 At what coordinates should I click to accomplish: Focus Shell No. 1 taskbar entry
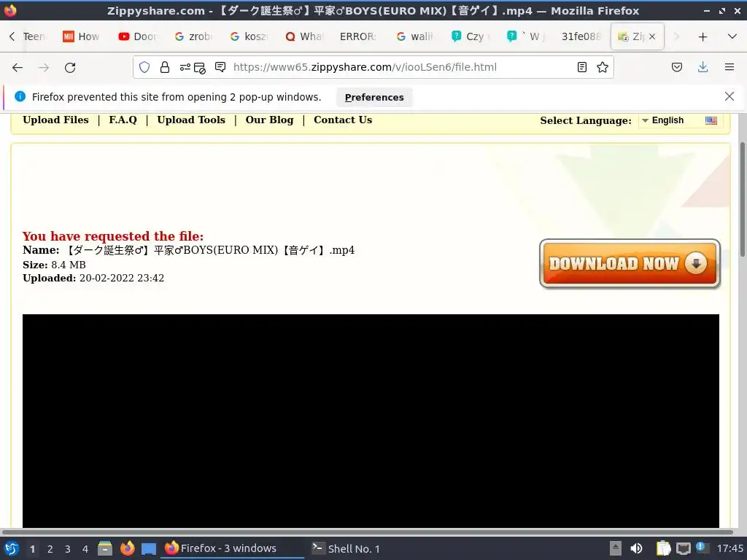click(346, 548)
